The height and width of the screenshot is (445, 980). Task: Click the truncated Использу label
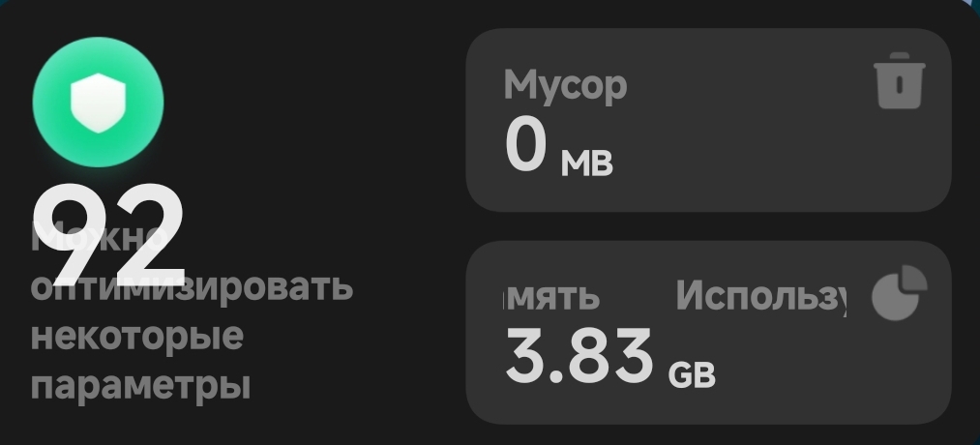760,295
